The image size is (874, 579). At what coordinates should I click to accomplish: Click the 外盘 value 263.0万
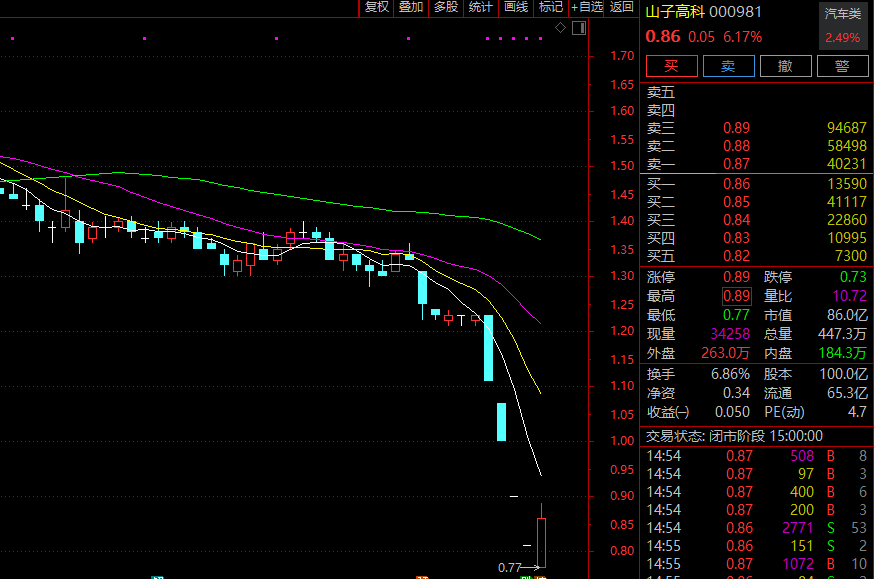(x=725, y=353)
